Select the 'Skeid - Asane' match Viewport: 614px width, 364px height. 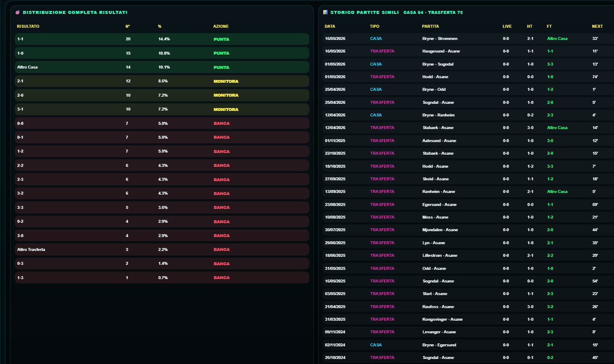tap(435, 179)
